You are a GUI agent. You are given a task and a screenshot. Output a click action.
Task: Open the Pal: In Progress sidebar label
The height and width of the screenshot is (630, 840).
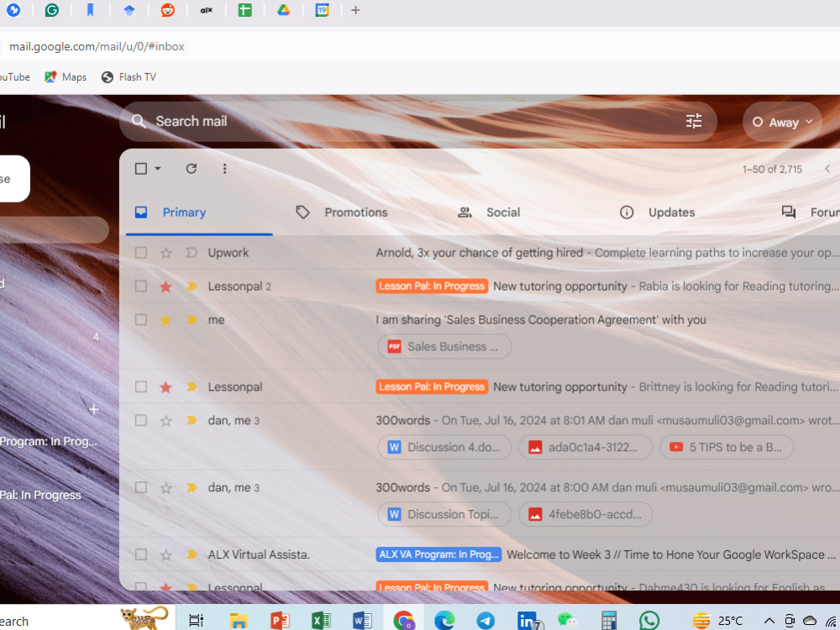(x=40, y=495)
